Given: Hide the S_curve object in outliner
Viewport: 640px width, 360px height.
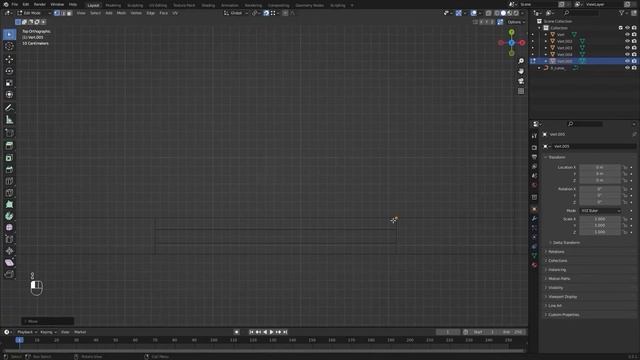Looking at the screenshot, I should pos(627,68).
